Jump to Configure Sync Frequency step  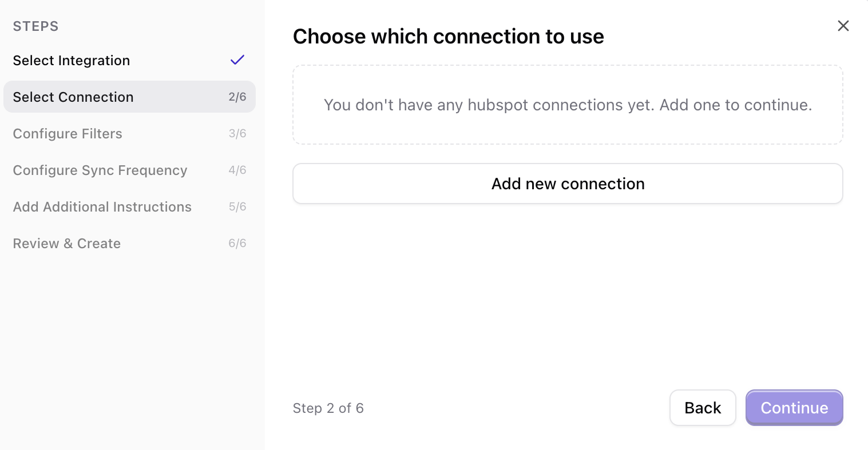pos(100,170)
